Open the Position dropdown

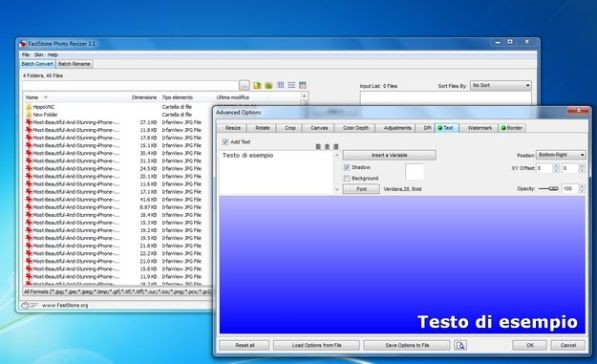pyautogui.click(x=561, y=155)
